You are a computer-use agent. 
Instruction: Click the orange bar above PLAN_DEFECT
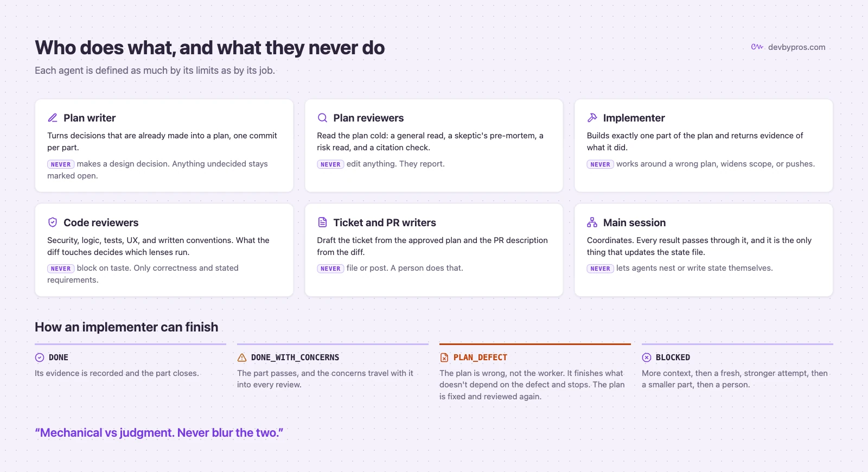click(535, 344)
